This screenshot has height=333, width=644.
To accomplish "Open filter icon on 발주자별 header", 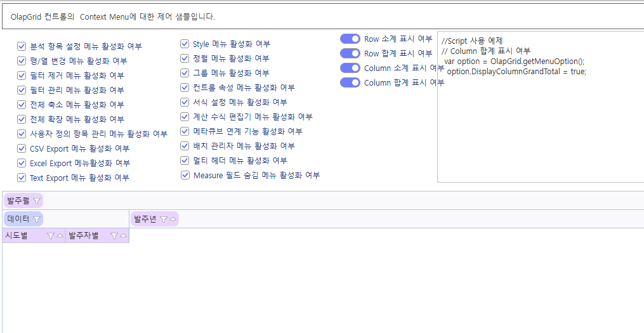I will click(x=114, y=236).
